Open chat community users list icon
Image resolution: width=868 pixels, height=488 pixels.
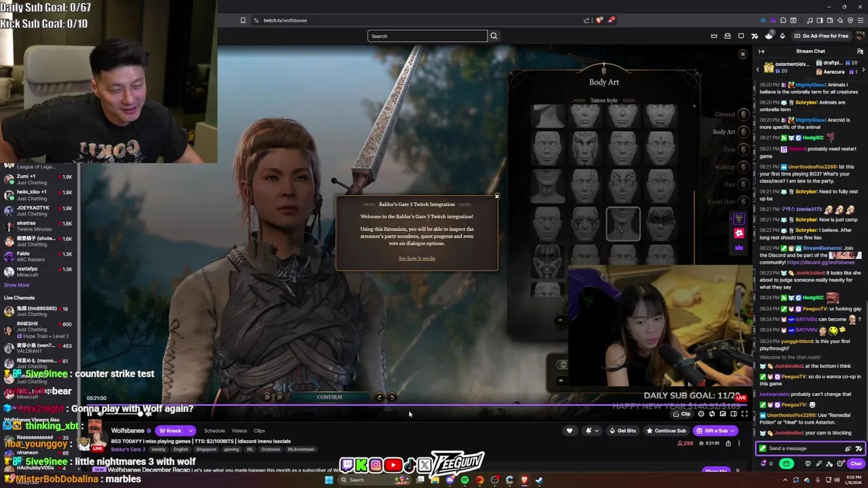860,52
